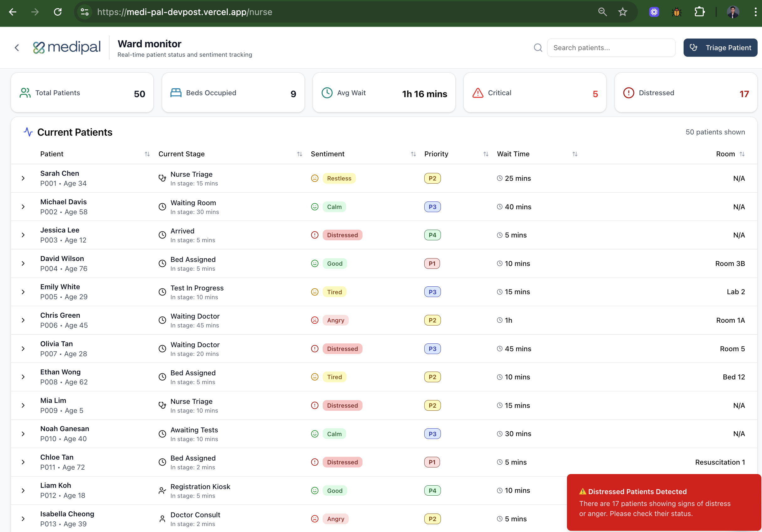Bookmark page with the star icon

coord(622,12)
